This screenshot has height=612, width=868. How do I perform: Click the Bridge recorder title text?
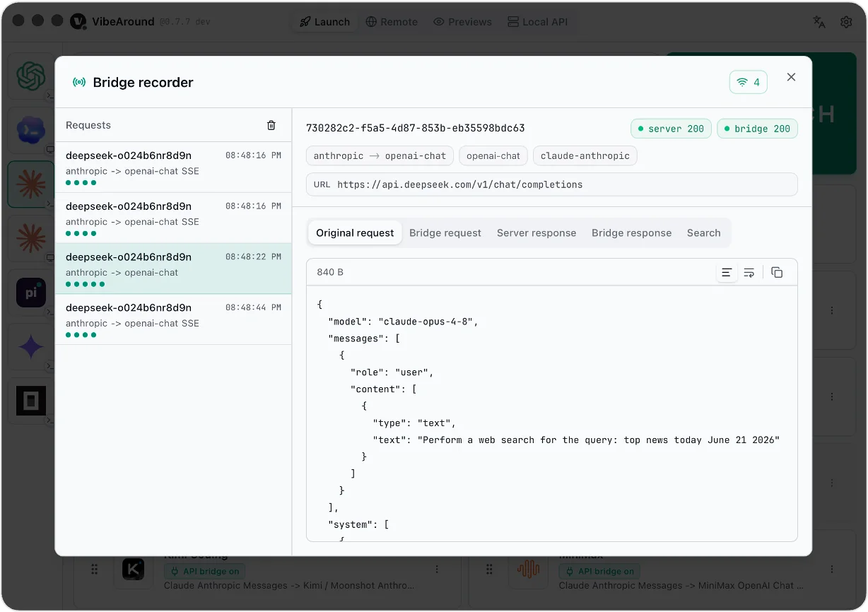click(x=143, y=83)
